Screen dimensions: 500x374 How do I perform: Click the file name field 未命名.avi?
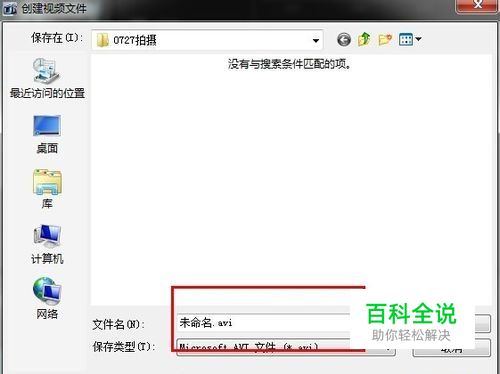coord(264,323)
